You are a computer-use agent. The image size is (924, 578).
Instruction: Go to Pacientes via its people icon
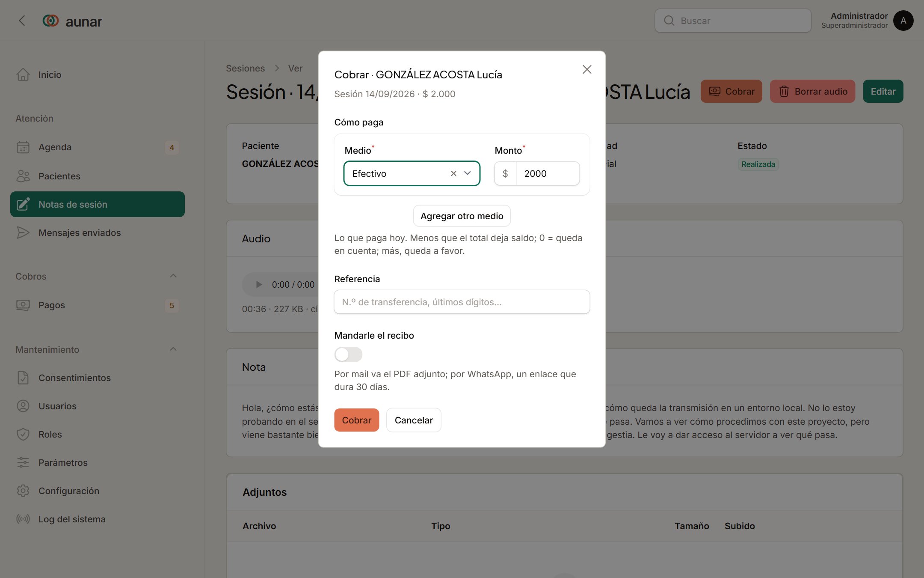pyautogui.click(x=23, y=176)
